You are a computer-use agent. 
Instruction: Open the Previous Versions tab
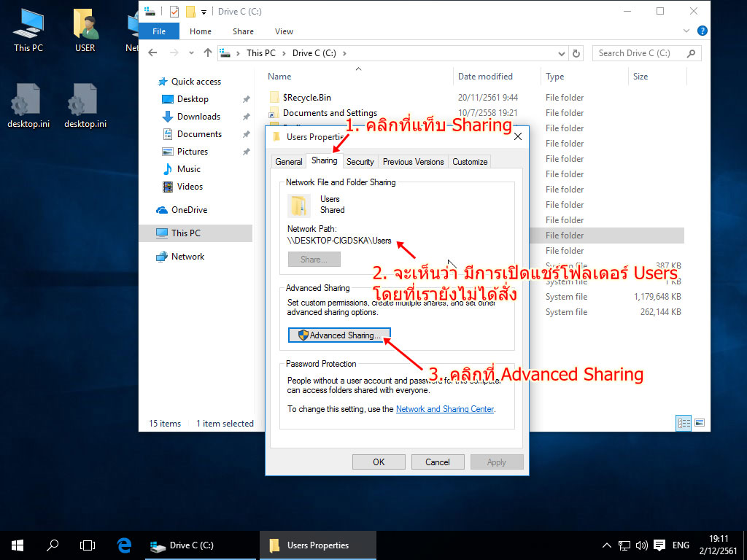coord(413,162)
